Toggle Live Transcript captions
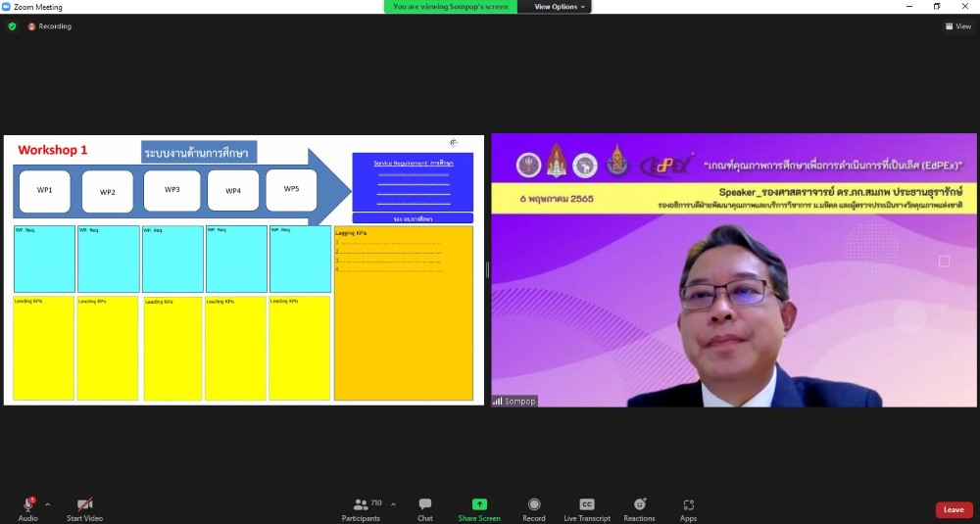 point(586,508)
